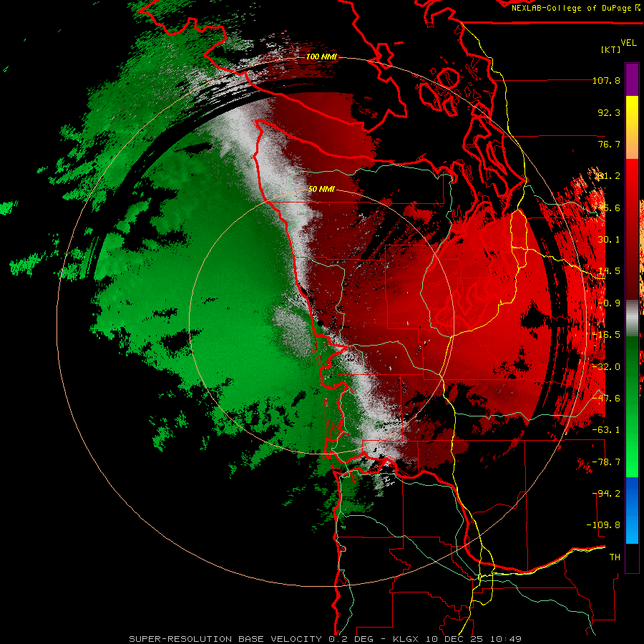This screenshot has height=644, width=644.
Task: Click the VEL heading above the scale
Action: (628, 42)
